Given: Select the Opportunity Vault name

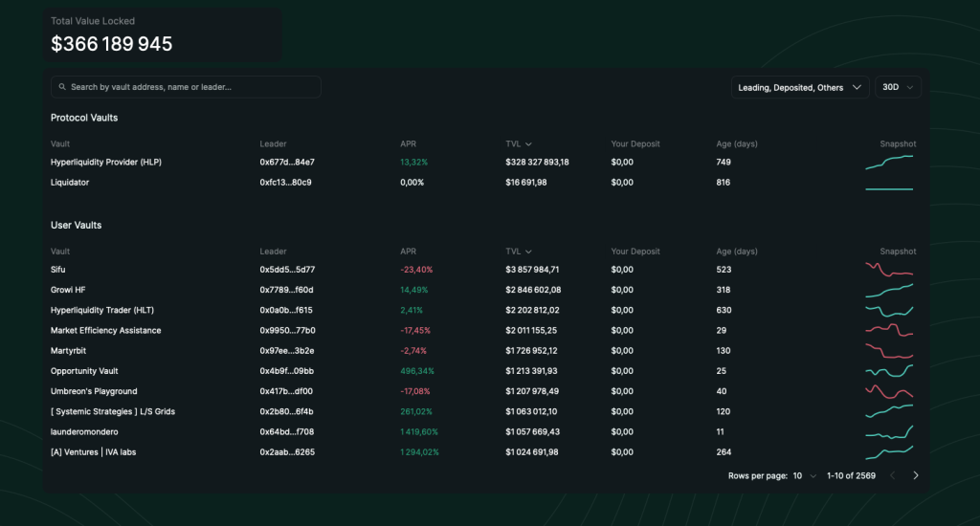Looking at the screenshot, I should tap(84, 371).
